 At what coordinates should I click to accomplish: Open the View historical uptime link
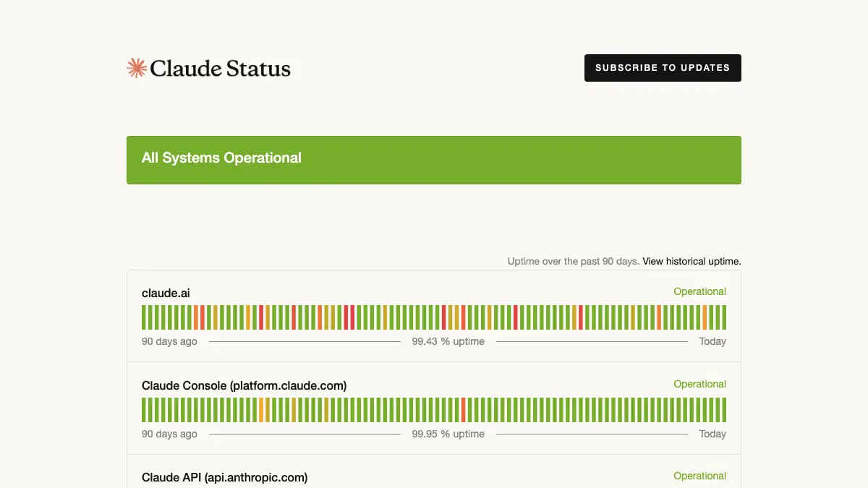[692, 261]
